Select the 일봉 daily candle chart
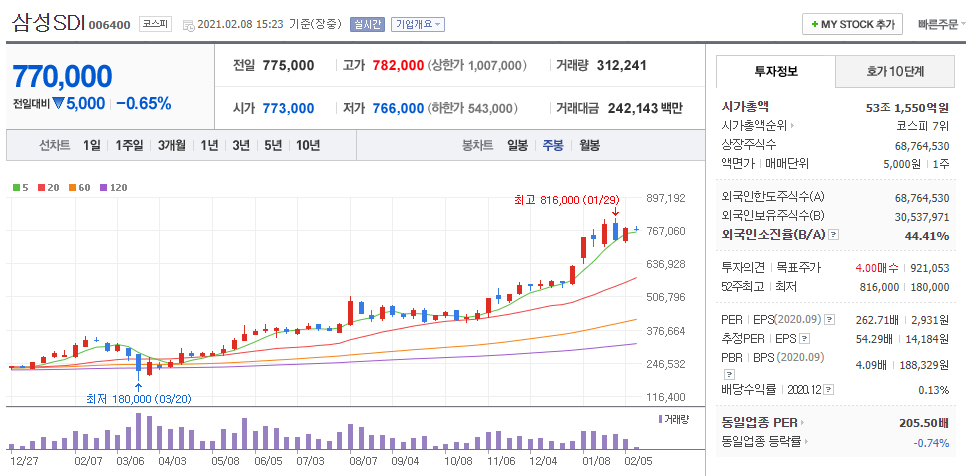The height and width of the screenshot is (476, 970). point(517,145)
